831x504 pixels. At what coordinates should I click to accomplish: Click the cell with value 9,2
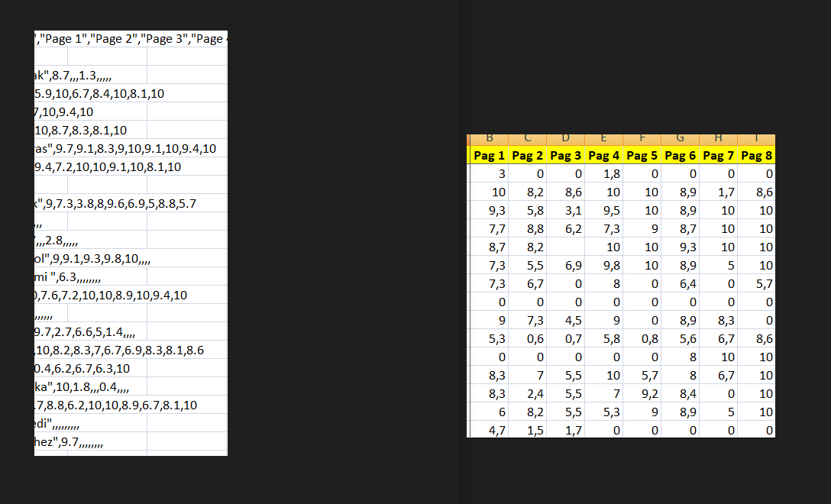[x=642, y=394]
